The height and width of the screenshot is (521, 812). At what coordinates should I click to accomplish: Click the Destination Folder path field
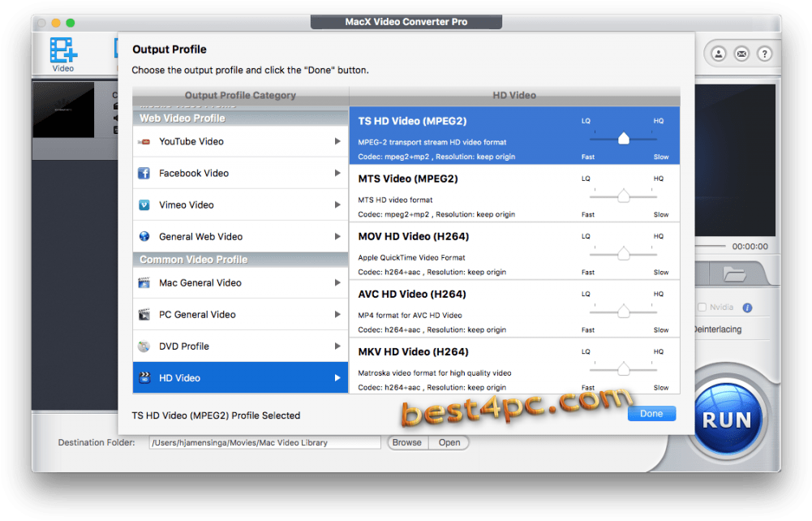[x=264, y=443]
